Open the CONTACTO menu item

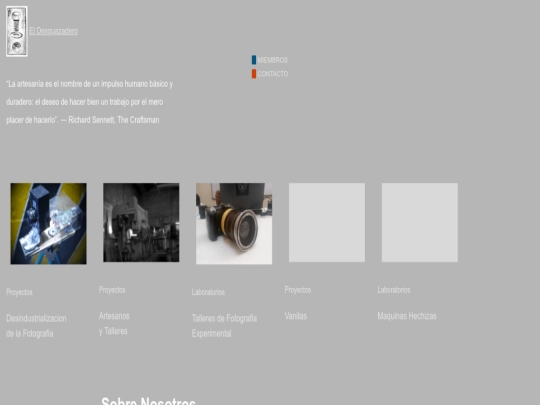(x=273, y=74)
